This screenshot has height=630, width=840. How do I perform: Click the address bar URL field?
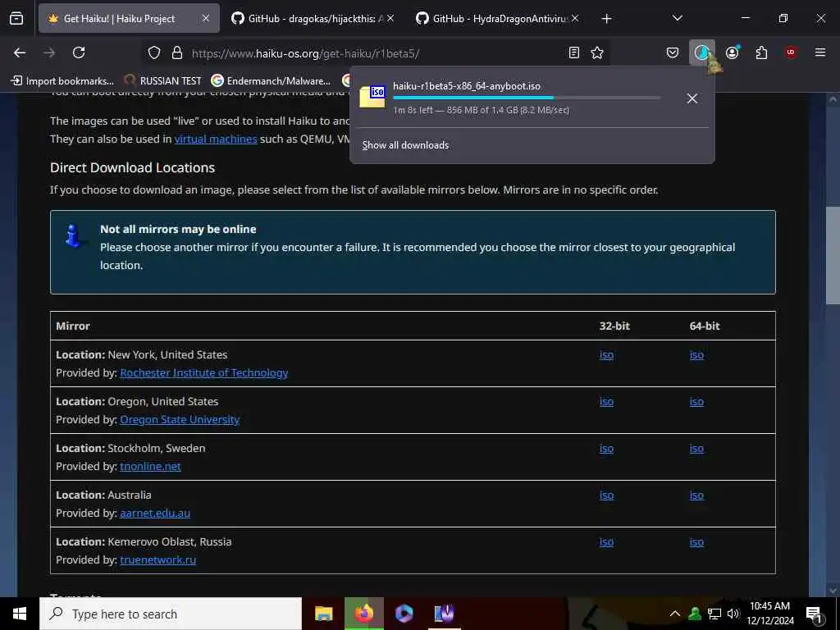[375, 53]
